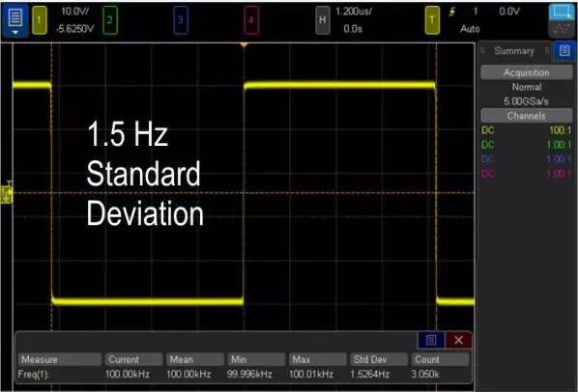Expand the main menu dropdown arrow
Screen dimensions: 578x392
point(15,33)
